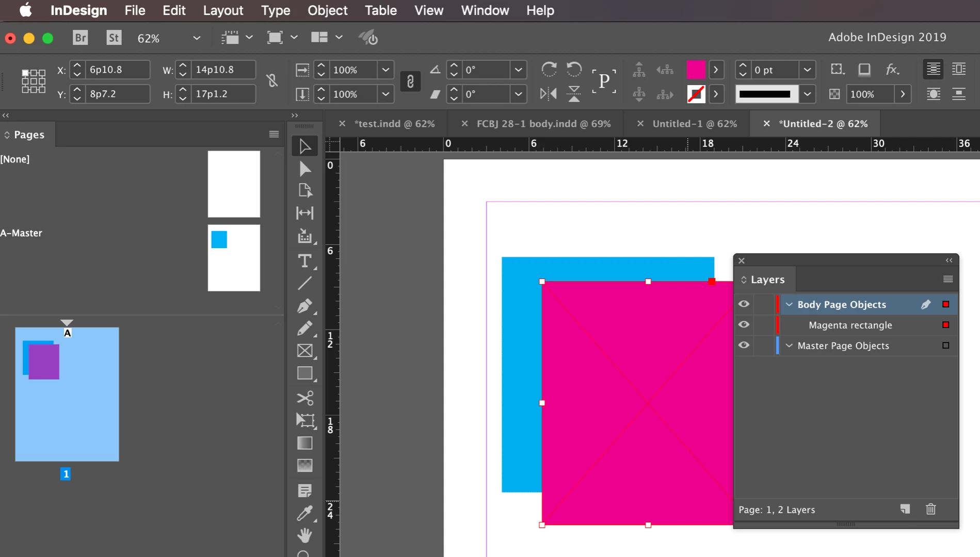The height and width of the screenshot is (557, 980).
Task: Select the Scissors tool
Action: coord(304,398)
